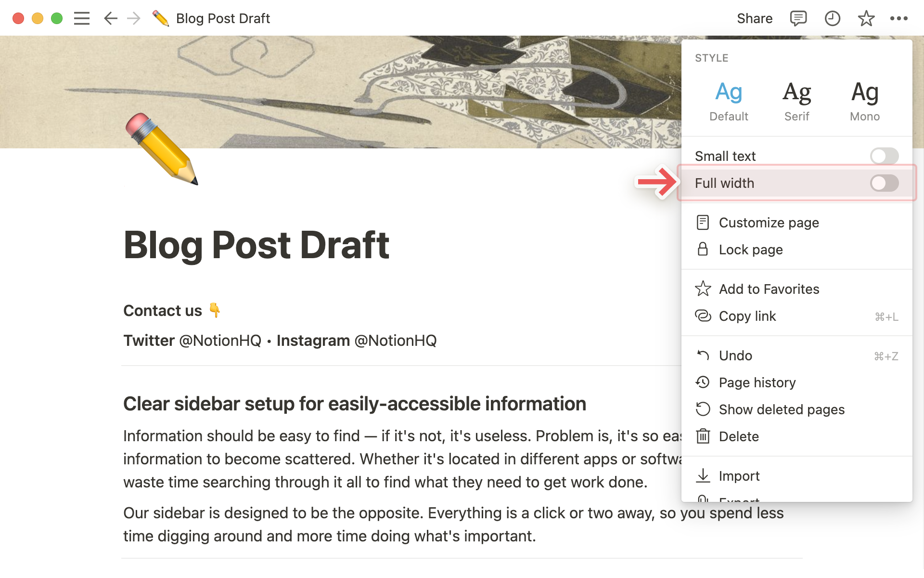Click the Undo arrow icon

tap(703, 355)
